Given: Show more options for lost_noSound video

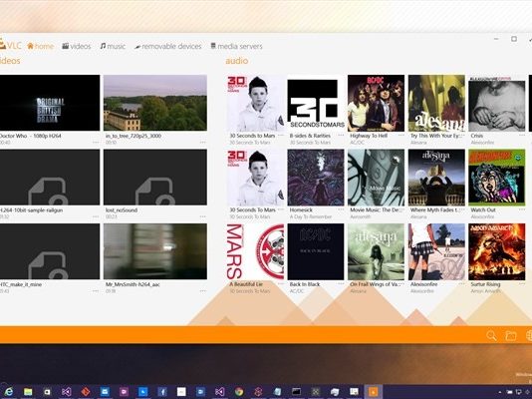Looking at the screenshot, I should (x=203, y=216).
